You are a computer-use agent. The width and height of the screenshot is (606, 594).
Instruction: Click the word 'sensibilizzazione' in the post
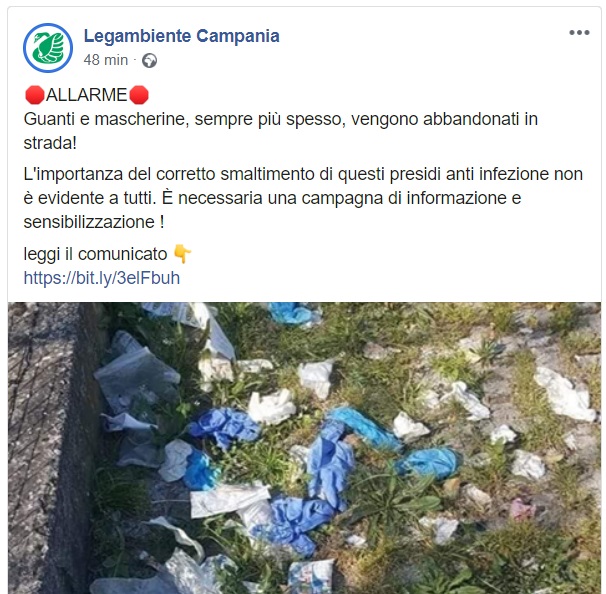89,222
